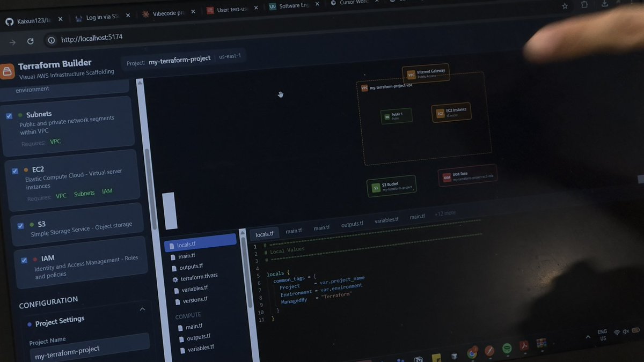Click the COMPUTE section heading
The image size is (644, 362).
click(x=188, y=315)
